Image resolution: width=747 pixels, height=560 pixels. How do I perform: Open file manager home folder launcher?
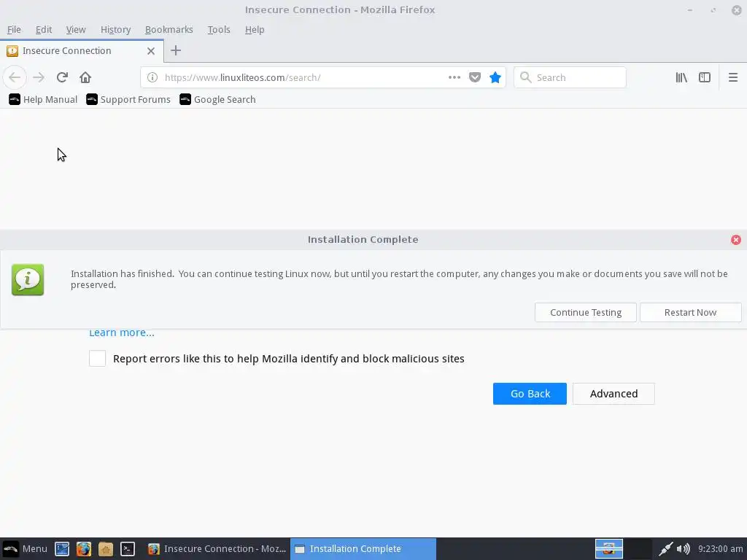tap(106, 549)
